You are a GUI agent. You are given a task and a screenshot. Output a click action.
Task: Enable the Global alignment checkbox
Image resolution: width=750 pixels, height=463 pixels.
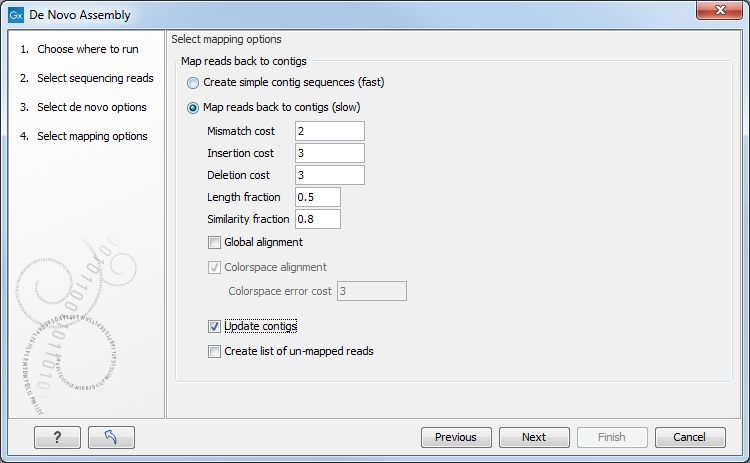(214, 242)
